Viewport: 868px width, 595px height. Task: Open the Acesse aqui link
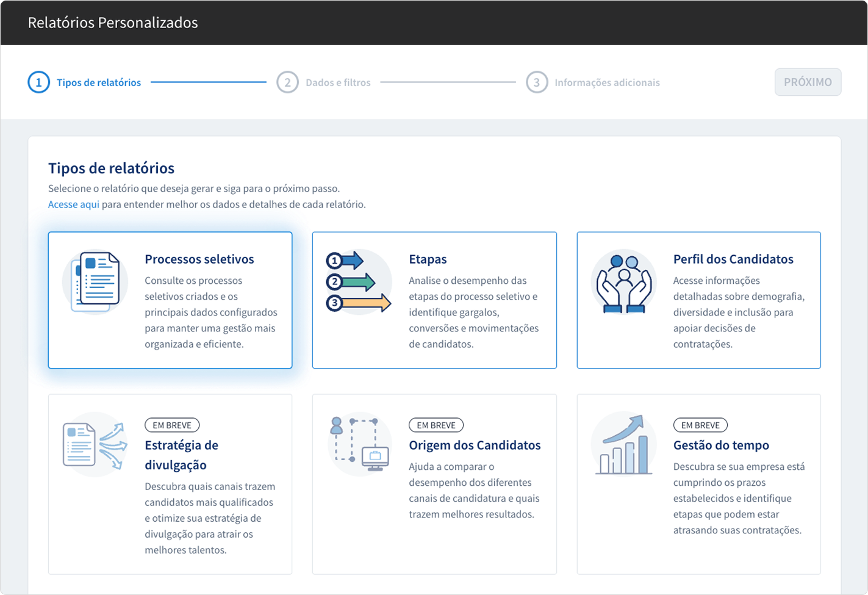tap(73, 204)
